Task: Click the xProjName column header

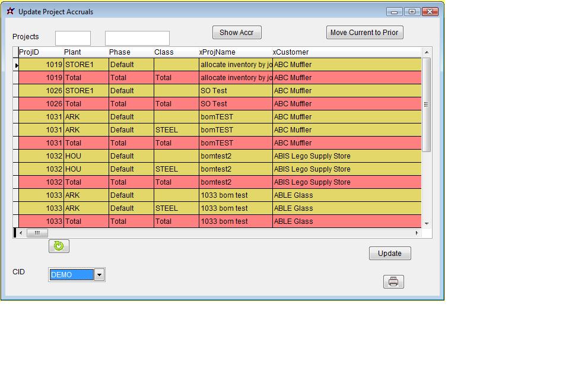Action: point(217,52)
